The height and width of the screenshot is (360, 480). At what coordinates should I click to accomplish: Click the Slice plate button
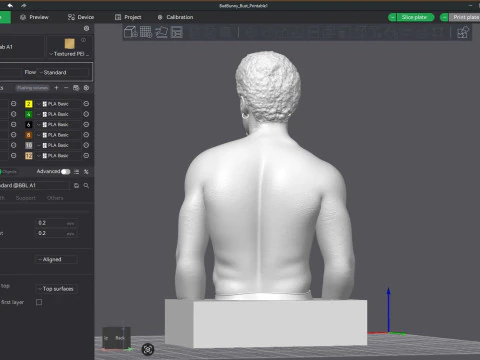tap(415, 17)
